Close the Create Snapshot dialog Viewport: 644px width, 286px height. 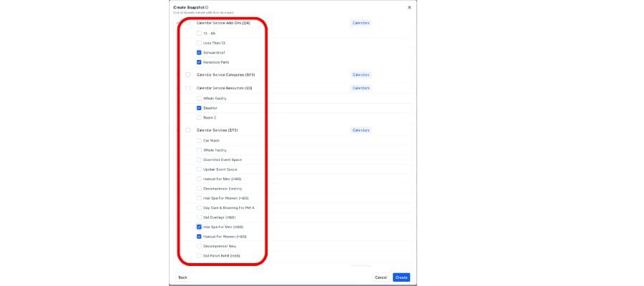(x=409, y=7)
